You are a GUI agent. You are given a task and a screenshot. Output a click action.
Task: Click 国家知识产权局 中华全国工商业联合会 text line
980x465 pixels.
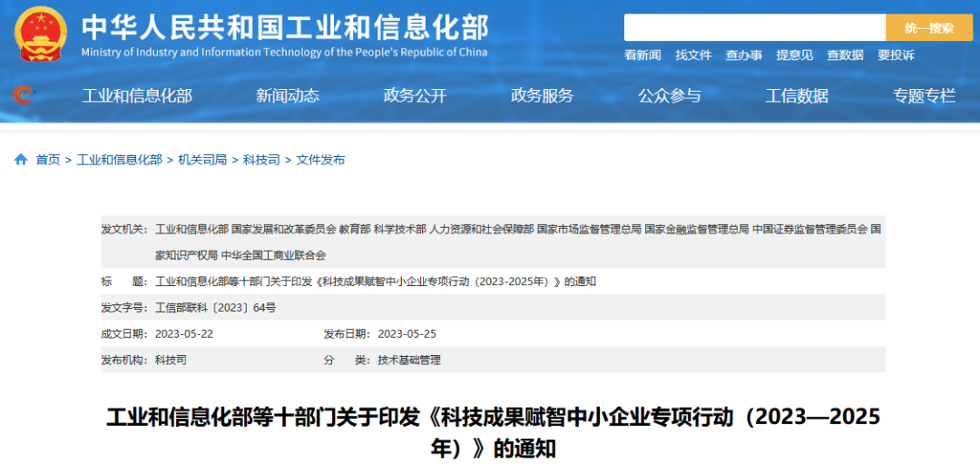tap(240, 254)
